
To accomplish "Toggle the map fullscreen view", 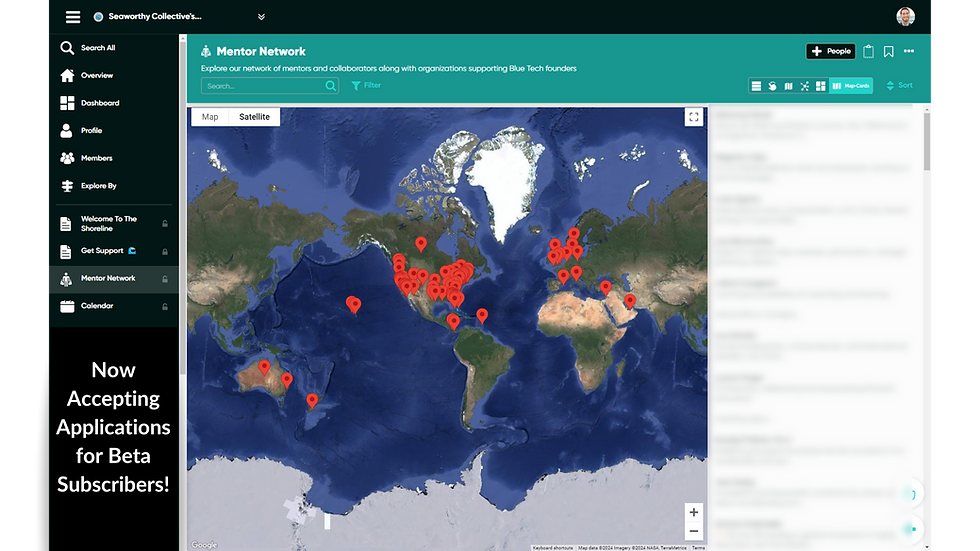I will point(694,117).
